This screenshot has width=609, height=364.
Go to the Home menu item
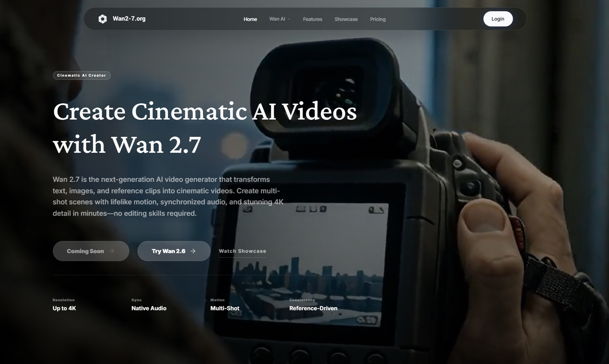pos(250,19)
